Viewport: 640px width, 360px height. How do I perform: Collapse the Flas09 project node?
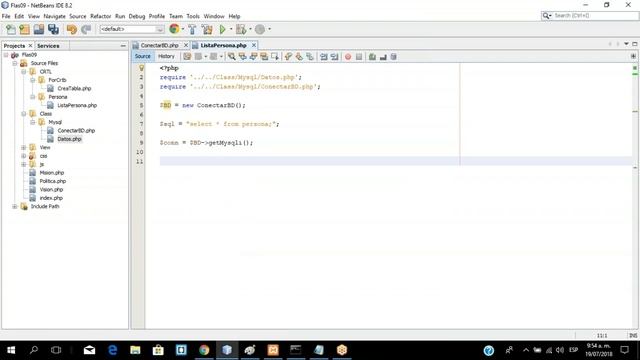tap(6, 55)
